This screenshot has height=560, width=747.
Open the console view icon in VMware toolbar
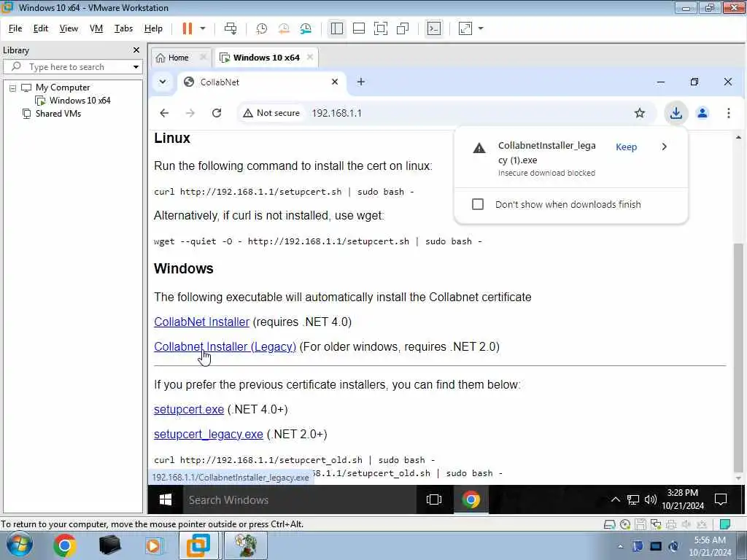[x=433, y=28]
